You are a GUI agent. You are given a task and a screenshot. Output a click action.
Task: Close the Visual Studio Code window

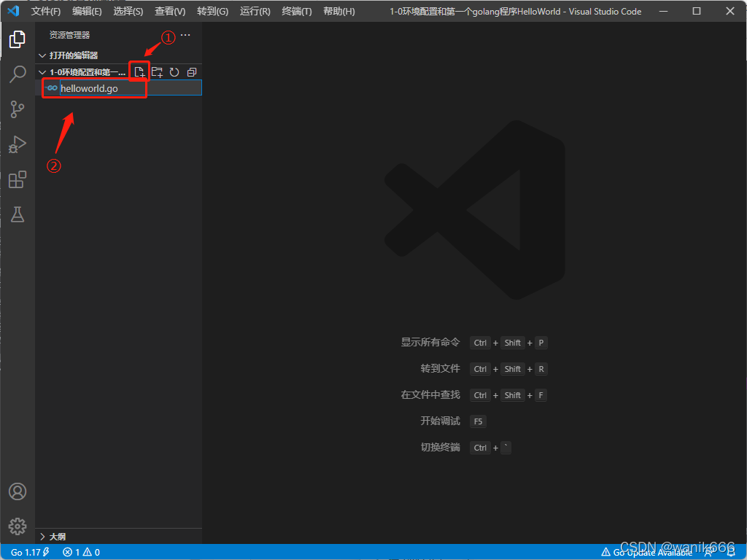pyautogui.click(x=729, y=11)
